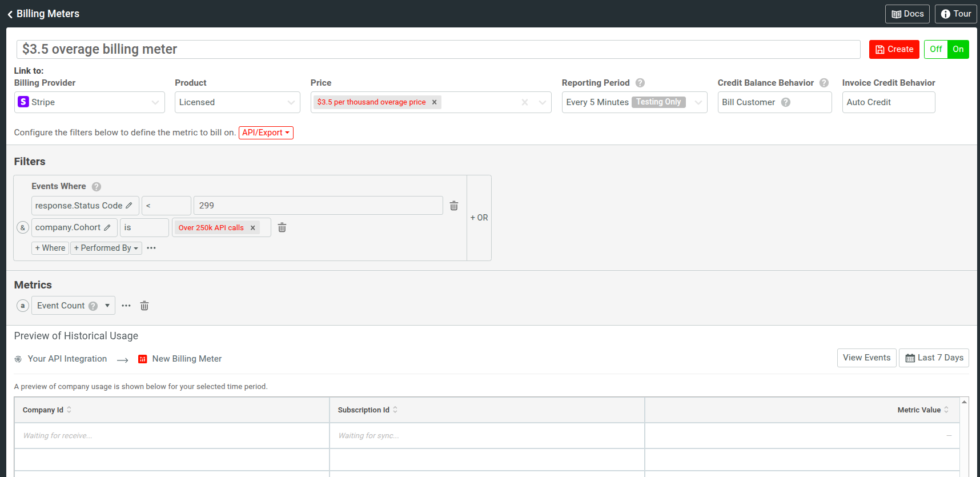Open View Events
The image size is (980, 477).
point(866,358)
